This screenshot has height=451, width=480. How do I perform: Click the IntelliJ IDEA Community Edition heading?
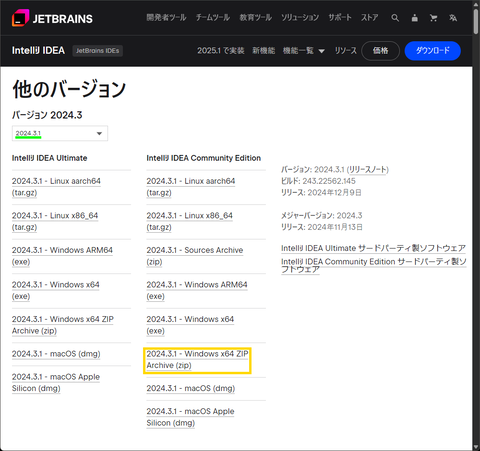[x=204, y=158]
